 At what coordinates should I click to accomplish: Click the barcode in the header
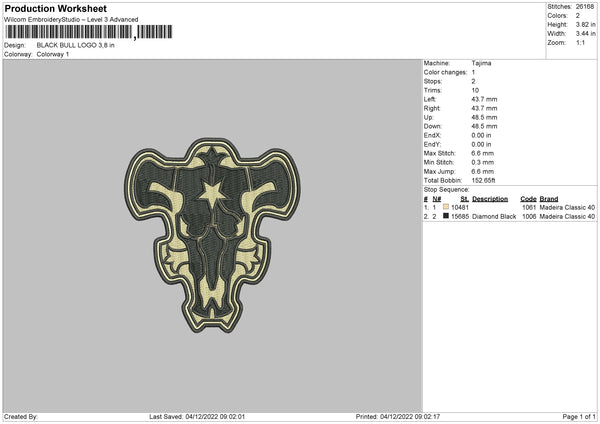tap(89, 32)
